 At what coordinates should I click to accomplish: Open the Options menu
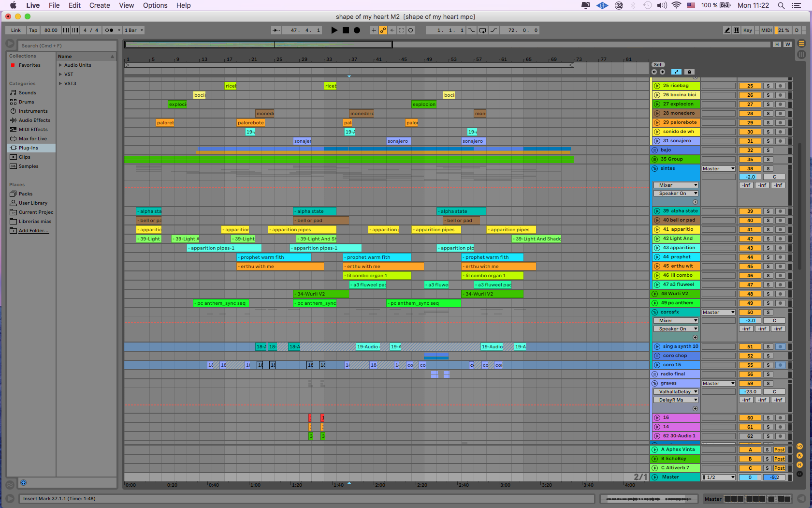(155, 5)
